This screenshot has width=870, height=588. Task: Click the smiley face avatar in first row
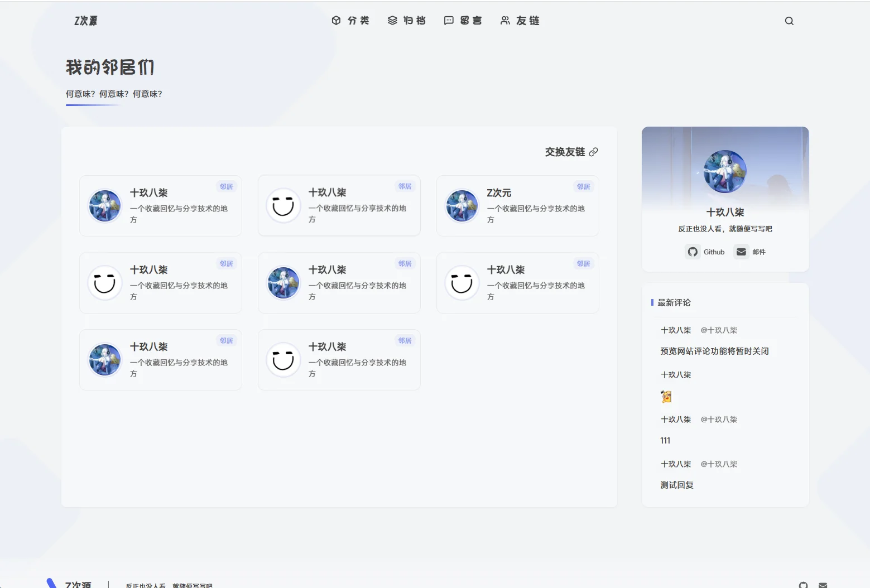283,206
